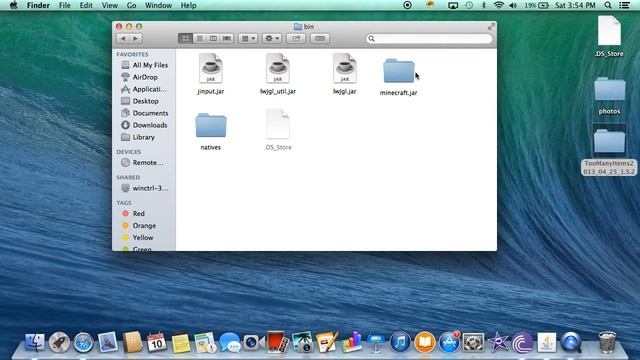Click the Wi-Fi status icon
Screen dimensions: 640x360
pyautogui.click(x=498, y=5)
